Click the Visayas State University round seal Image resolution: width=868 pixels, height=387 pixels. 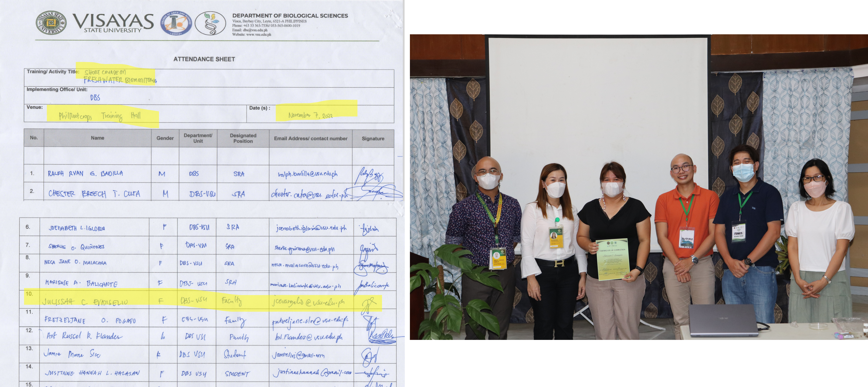tap(51, 23)
